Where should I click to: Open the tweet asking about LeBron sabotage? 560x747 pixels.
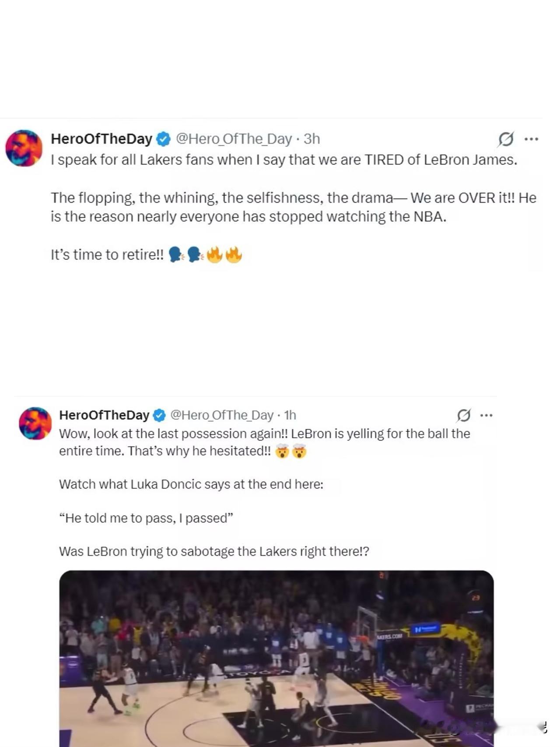(x=214, y=551)
